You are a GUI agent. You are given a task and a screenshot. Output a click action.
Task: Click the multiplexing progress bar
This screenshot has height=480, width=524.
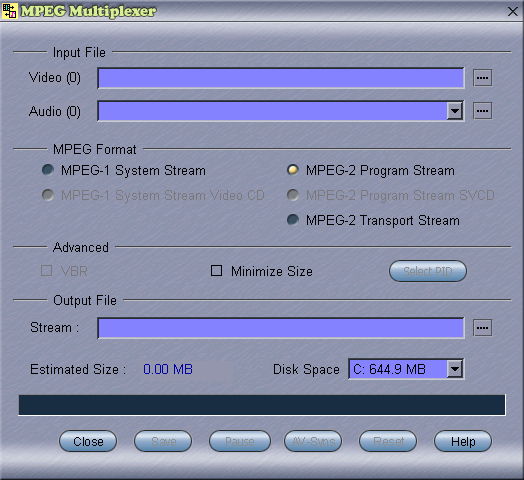click(x=262, y=405)
